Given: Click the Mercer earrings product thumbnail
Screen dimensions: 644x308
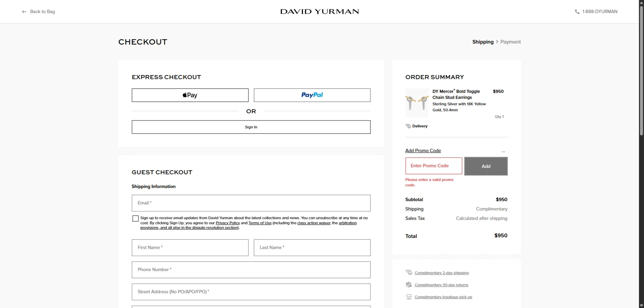Looking at the screenshot, I should coord(417,103).
